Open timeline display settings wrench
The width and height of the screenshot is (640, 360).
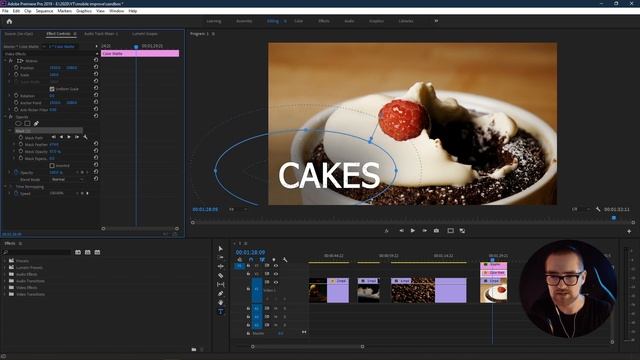point(285,260)
